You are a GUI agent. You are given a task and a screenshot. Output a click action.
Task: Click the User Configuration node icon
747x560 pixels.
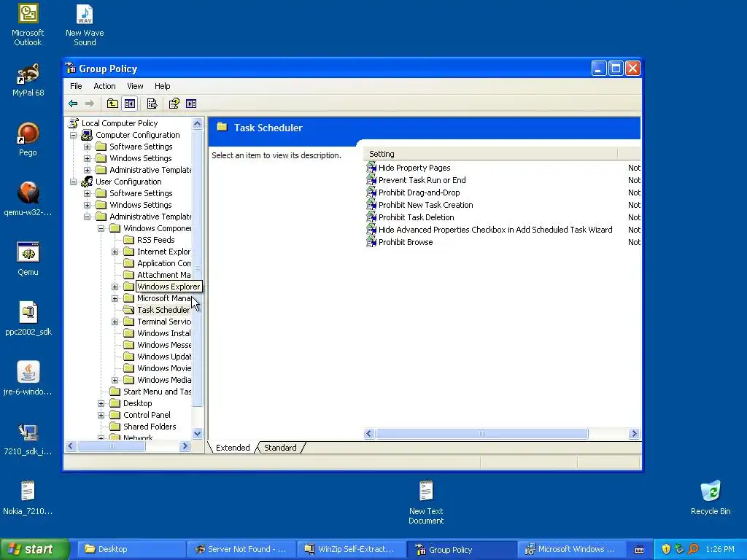coord(87,182)
